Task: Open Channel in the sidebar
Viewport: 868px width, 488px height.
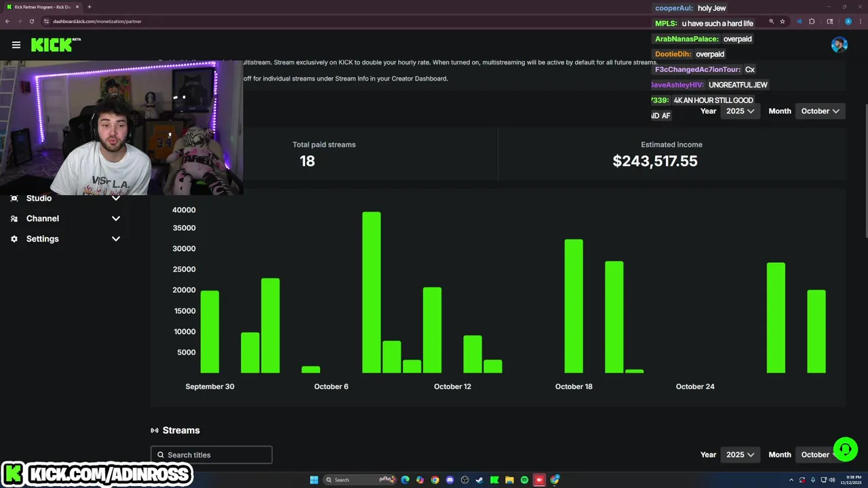Action: (x=43, y=218)
